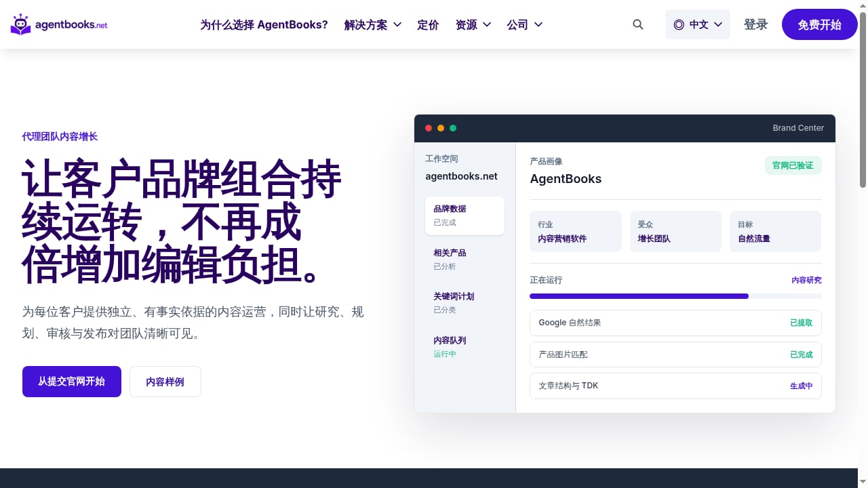Click the 内容样例 button
Viewport: 868px width, 488px height.
(165, 382)
